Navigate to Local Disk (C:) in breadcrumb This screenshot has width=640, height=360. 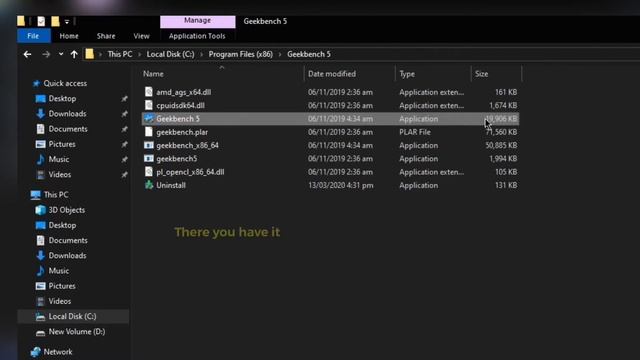coord(171,54)
